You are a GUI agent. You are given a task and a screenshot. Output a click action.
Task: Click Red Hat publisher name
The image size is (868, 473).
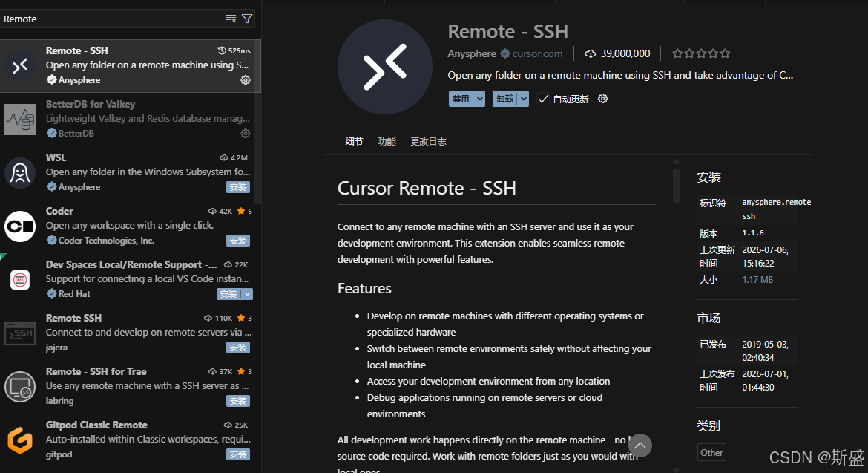(x=74, y=294)
